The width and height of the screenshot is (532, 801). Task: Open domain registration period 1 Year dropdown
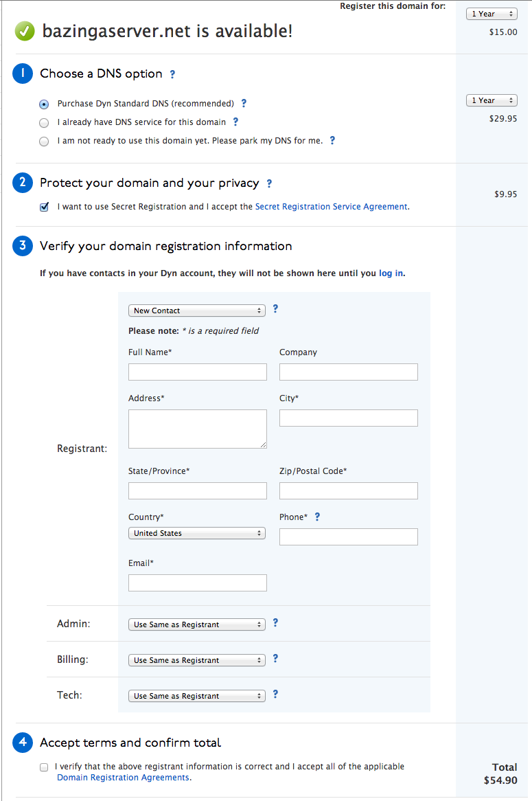pos(491,14)
